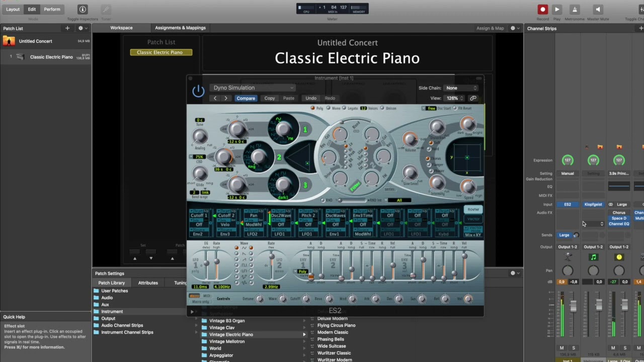Select Oscillator 2 number button
Image resolution: width=644 pixels, height=362 pixels.
click(x=279, y=157)
